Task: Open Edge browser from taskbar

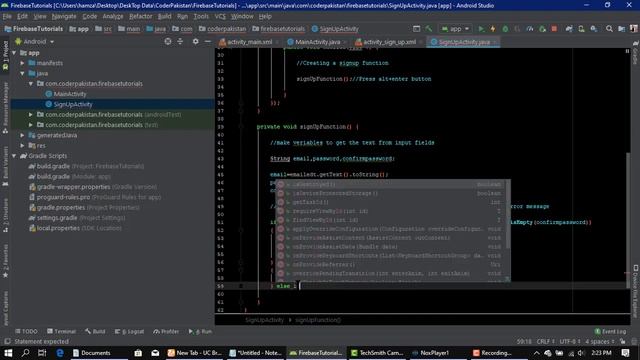Action: [x=60, y=353]
